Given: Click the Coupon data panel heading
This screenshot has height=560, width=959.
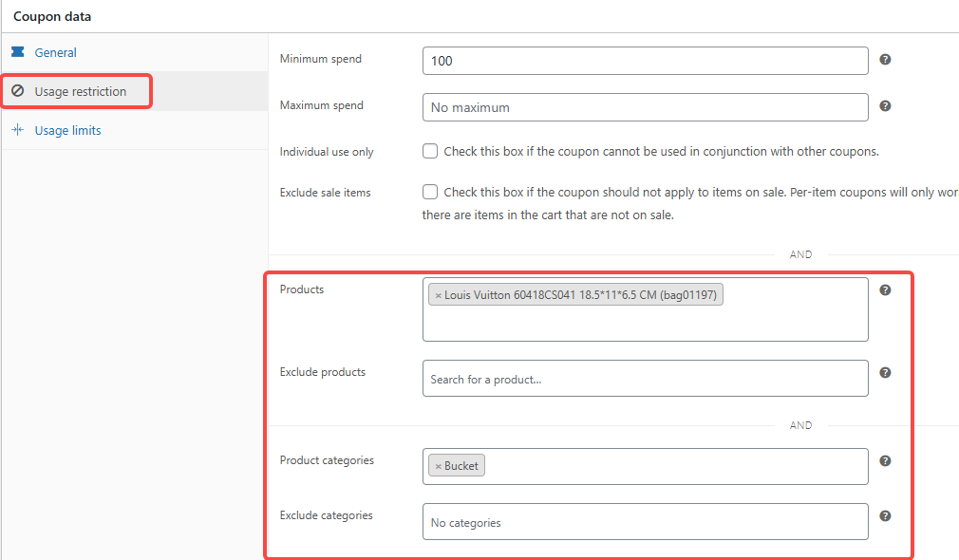Looking at the screenshot, I should point(52,16).
